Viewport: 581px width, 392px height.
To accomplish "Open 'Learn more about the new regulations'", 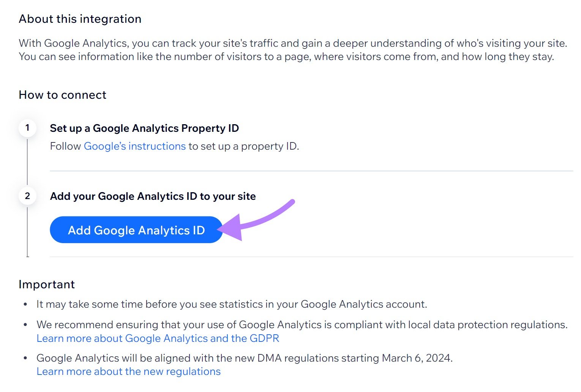I will pos(128,371).
